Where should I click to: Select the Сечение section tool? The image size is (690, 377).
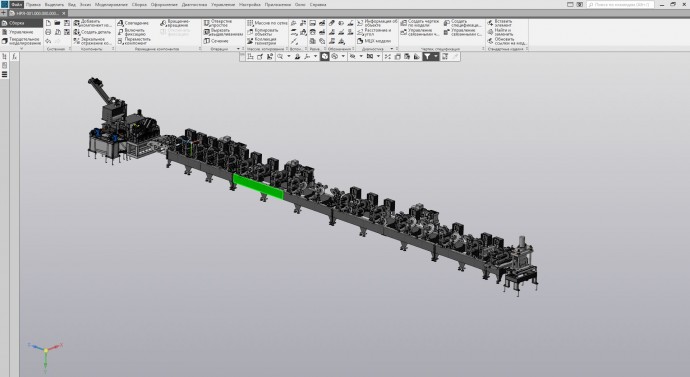point(216,41)
